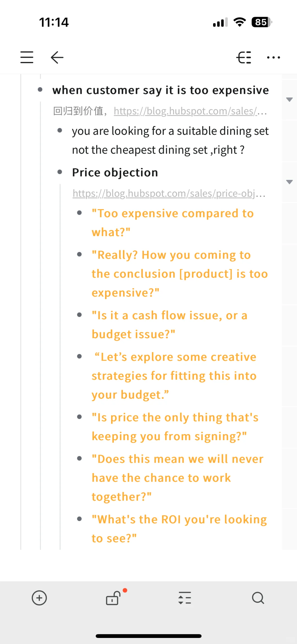This screenshot has width=297, height=644.
Task: Tap the lock icon with red dot
Action: click(114, 598)
